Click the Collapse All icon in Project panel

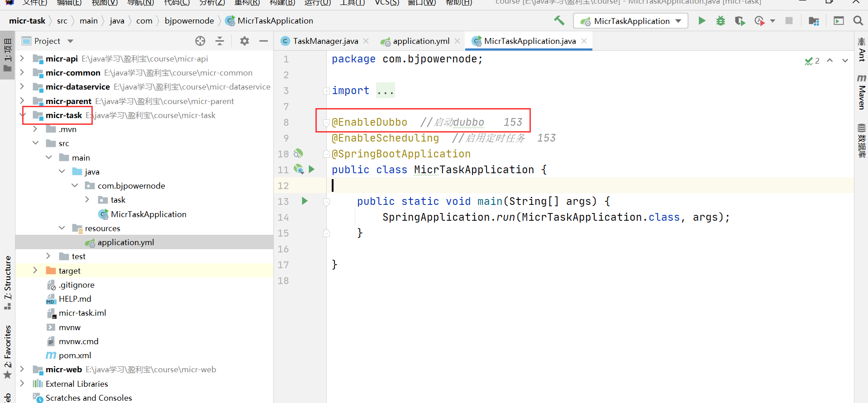219,41
